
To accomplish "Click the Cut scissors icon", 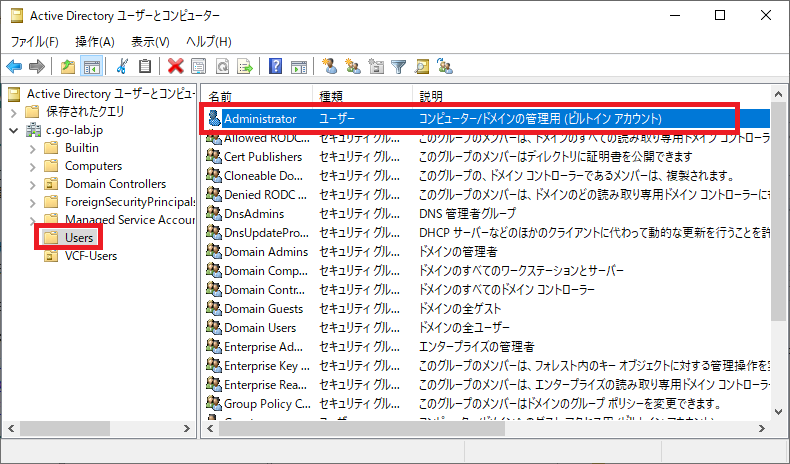I will click(122, 66).
